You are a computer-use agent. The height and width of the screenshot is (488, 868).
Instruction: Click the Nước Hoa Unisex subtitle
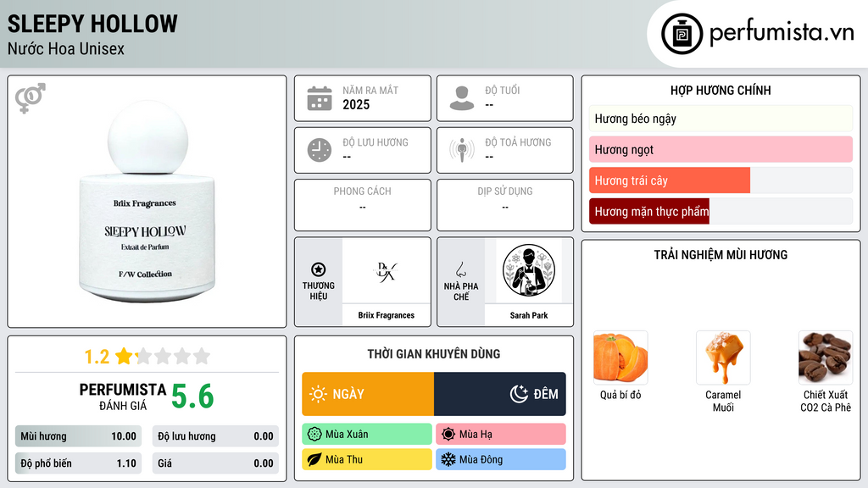[x=66, y=48]
